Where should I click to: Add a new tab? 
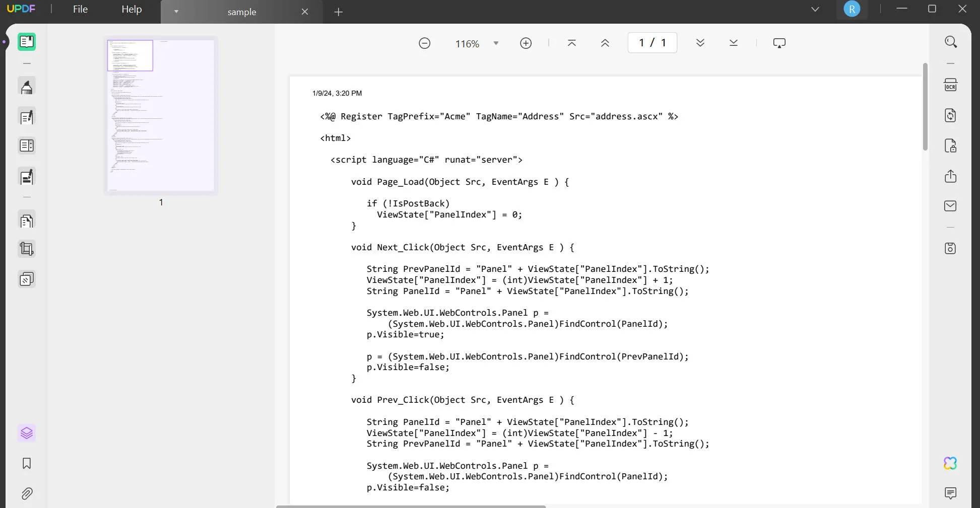click(339, 12)
